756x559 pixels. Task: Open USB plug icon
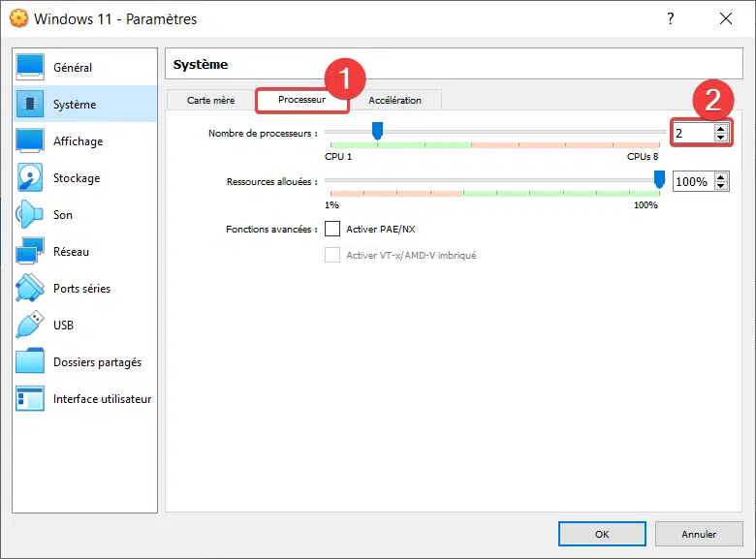(x=30, y=325)
